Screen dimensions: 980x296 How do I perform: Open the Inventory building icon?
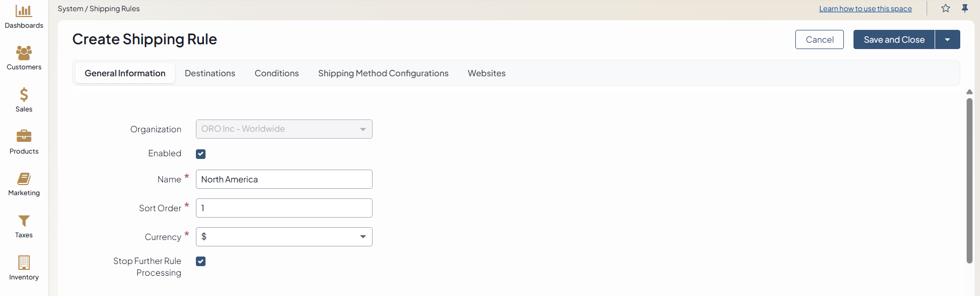[24, 262]
